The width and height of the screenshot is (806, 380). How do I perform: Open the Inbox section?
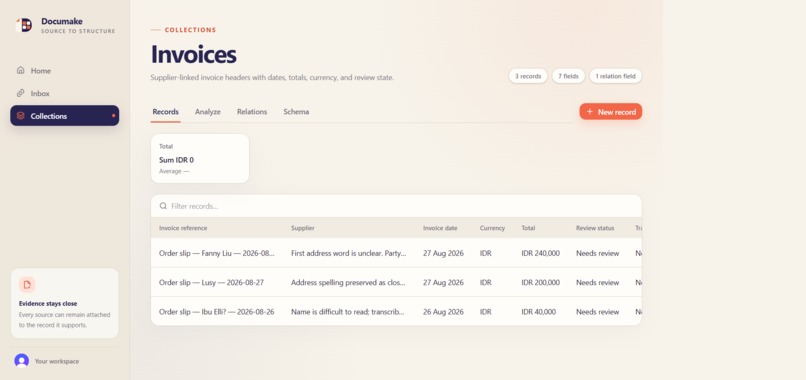click(x=65, y=93)
